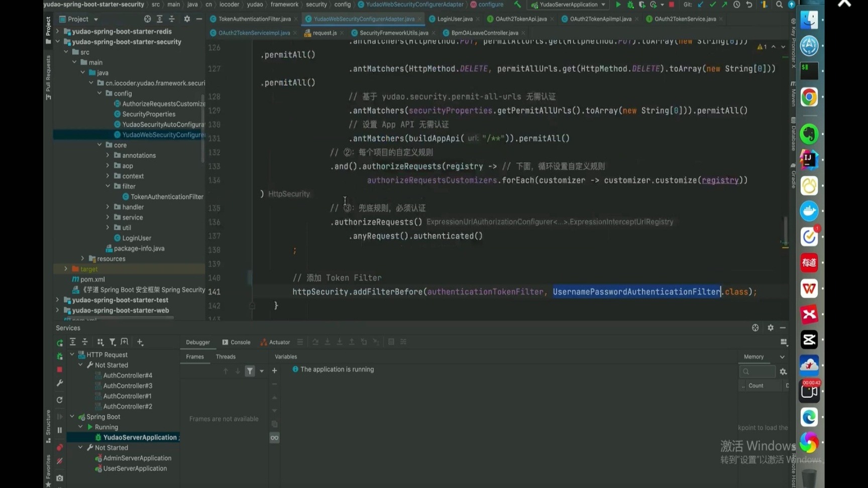The image size is (868, 488).
Task: Select opened file target icon in Project panel
Action: click(147, 19)
